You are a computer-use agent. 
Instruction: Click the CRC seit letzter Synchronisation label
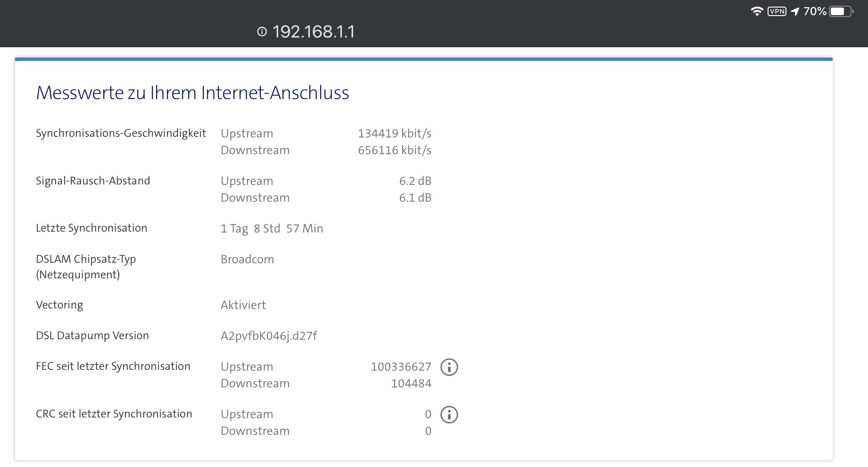[x=114, y=414]
